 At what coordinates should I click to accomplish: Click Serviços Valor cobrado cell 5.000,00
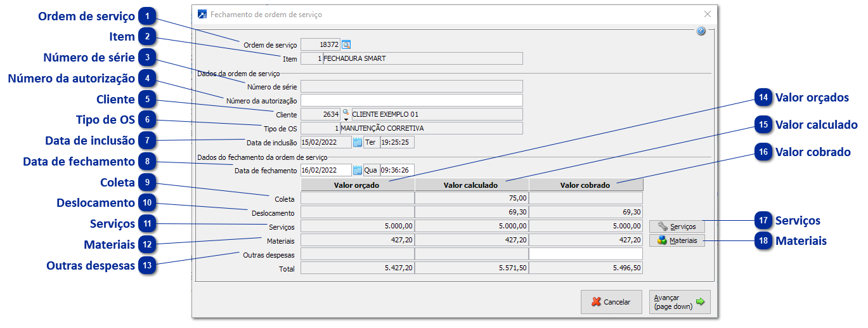click(x=586, y=226)
